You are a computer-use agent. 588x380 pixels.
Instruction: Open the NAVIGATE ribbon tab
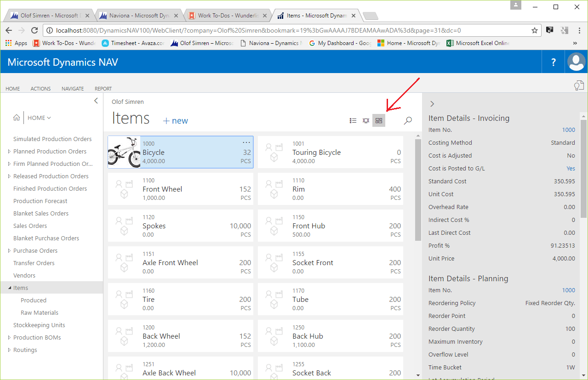(x=73, y=89)
